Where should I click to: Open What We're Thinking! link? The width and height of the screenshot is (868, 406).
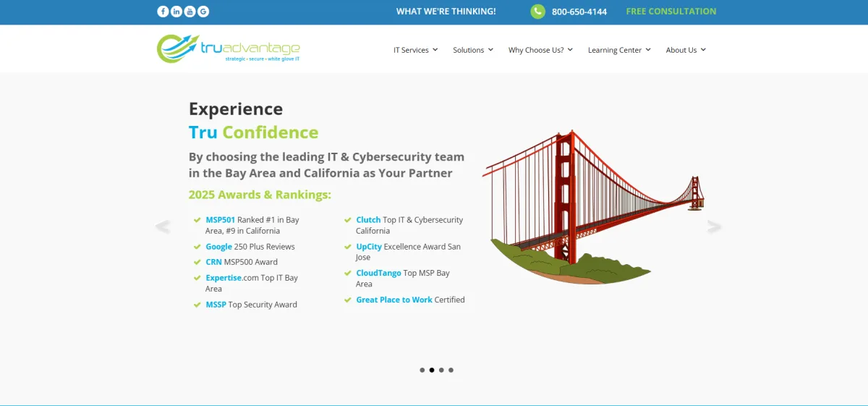click(446, 12)
